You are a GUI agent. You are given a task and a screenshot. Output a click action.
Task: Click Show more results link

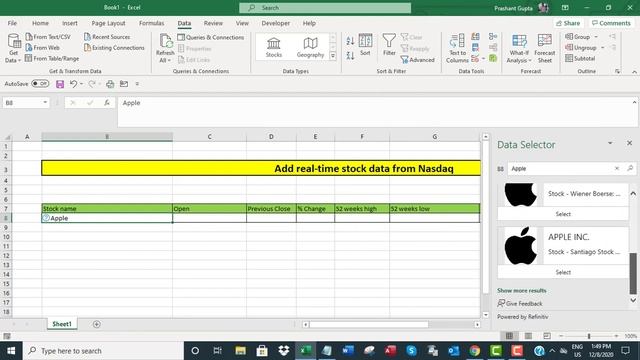click(x=522, y=291)
